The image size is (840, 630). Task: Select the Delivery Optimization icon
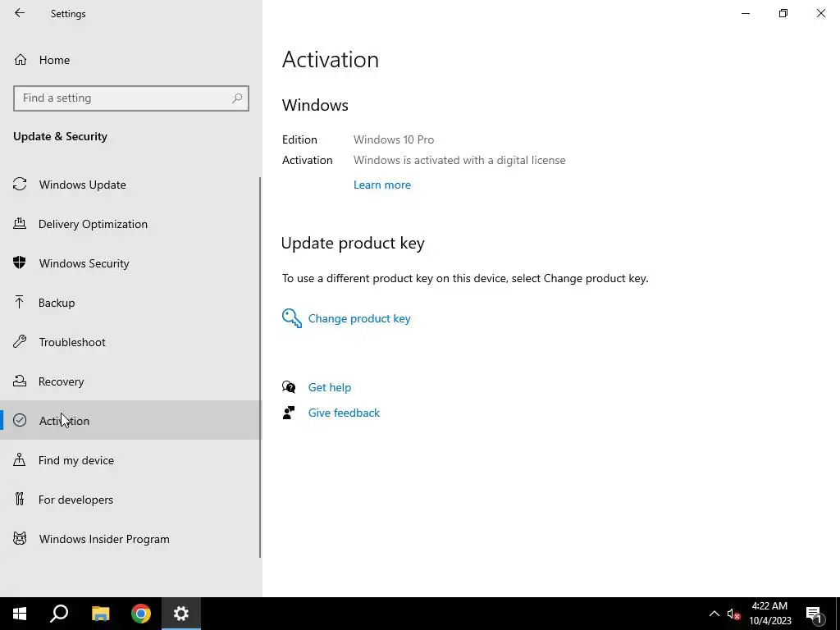click(20, 223)
